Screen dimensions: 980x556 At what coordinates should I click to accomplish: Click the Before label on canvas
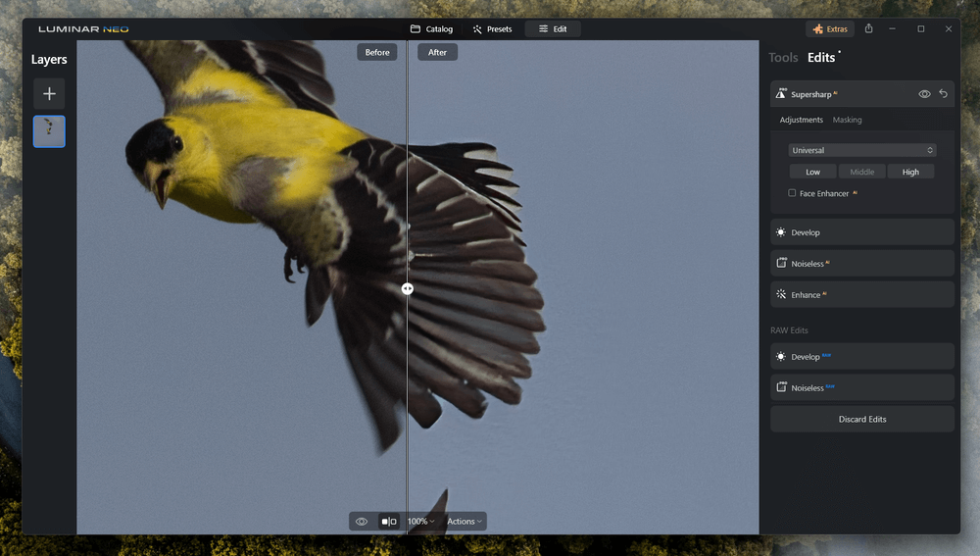377,53
